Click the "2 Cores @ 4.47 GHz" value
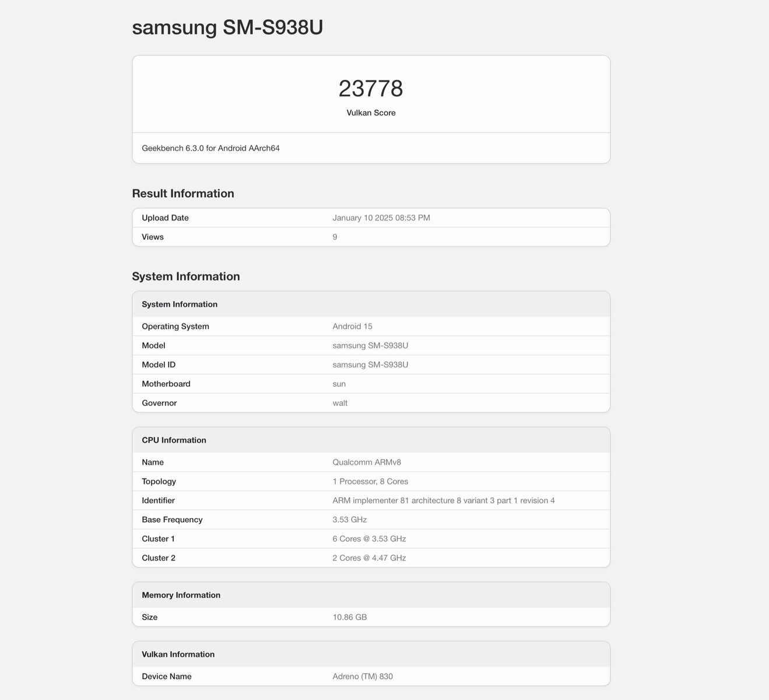Image resolution: width=769 pixels, height=700 pixels. (x=369, y=558)
